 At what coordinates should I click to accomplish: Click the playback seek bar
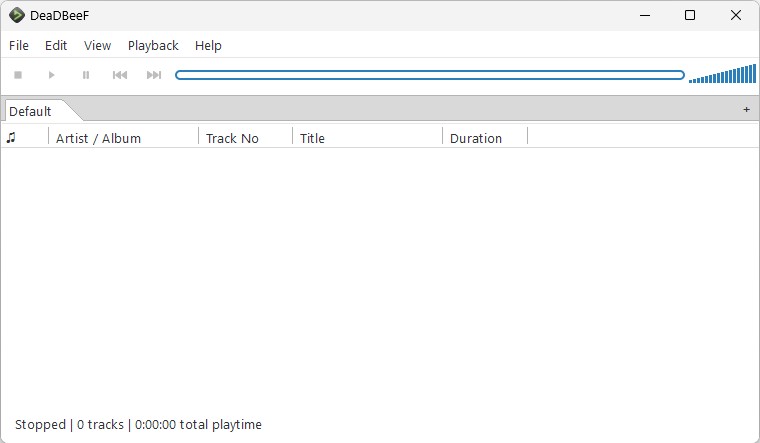tap(430, 75)
